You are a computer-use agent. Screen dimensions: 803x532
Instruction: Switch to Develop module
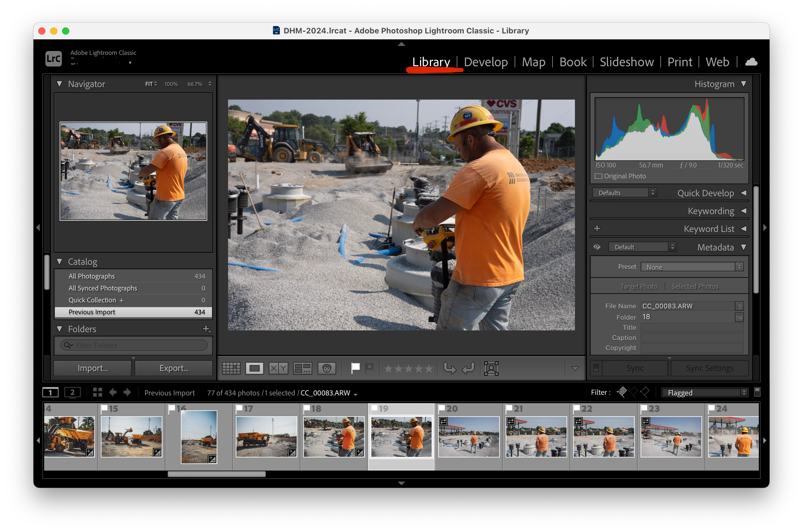486,62
